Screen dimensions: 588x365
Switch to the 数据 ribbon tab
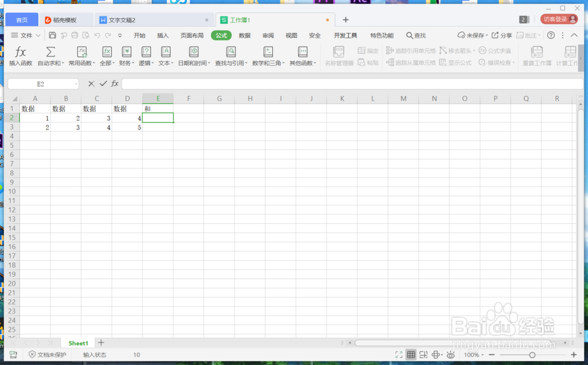tap(245, 35)
